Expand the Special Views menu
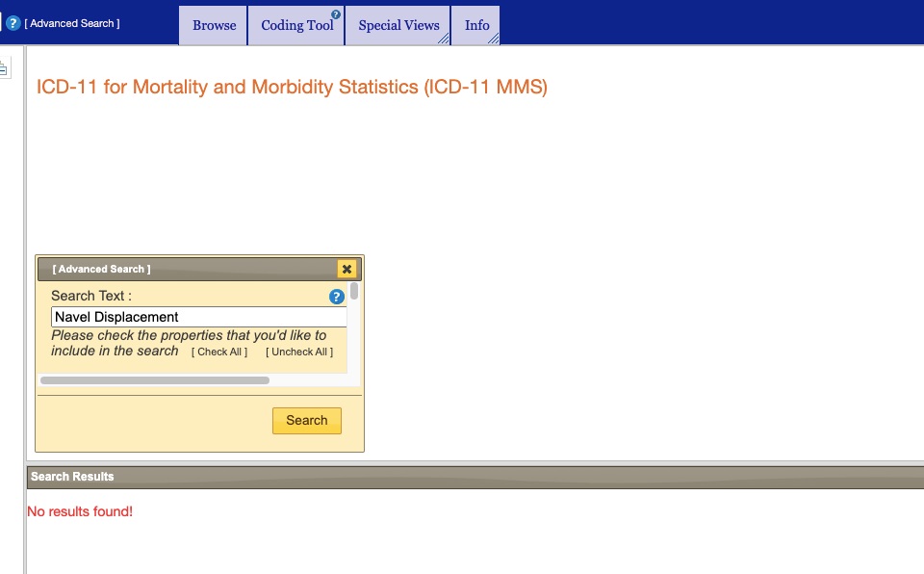 398,26
